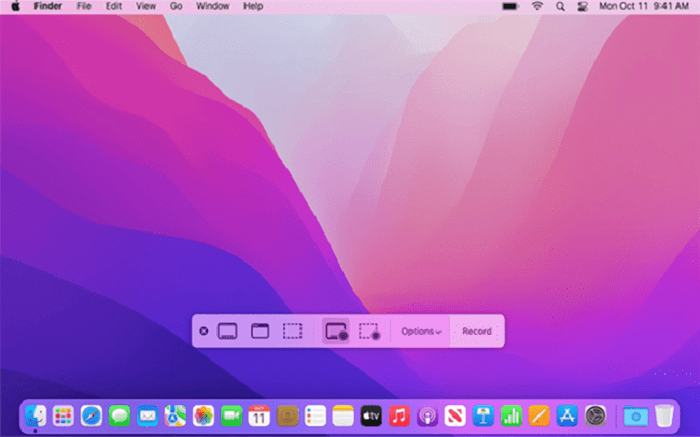Open Spotlight search in menu bar

tap(559, 6)
